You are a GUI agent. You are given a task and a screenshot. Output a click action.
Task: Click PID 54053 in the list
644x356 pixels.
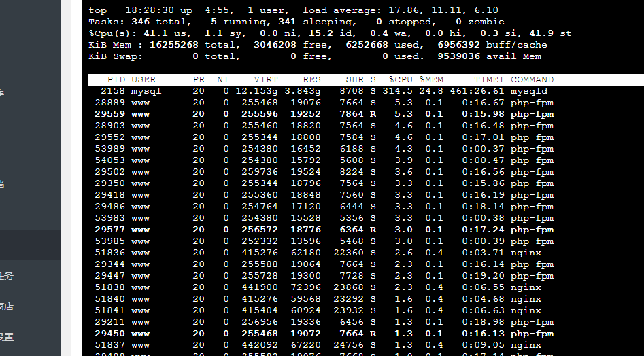click(x=110, y=160)
